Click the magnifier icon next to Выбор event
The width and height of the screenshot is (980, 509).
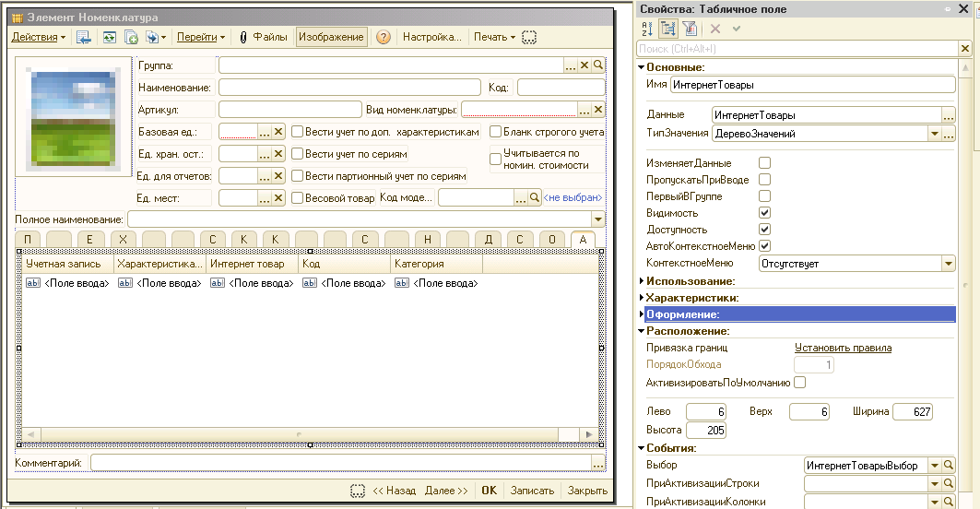(x=949, y=466)
